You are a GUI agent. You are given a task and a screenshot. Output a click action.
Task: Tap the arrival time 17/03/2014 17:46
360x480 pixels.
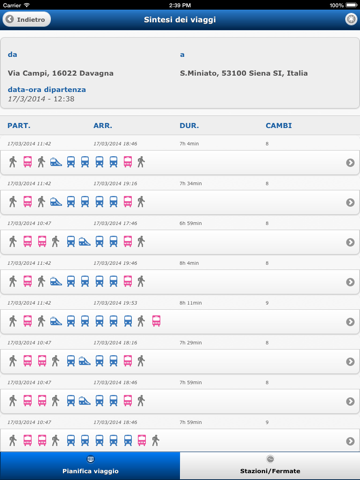[115, 223]
